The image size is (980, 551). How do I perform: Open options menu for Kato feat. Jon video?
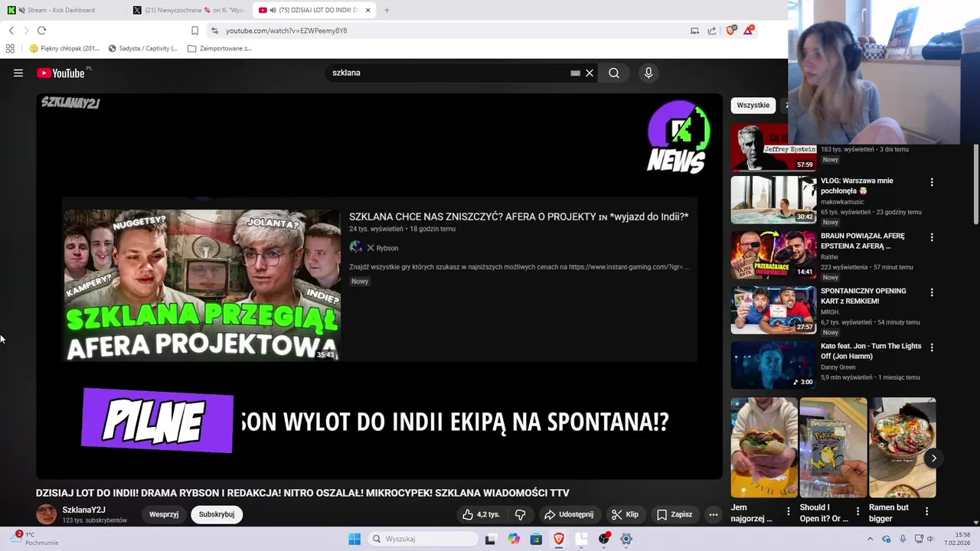932,347
